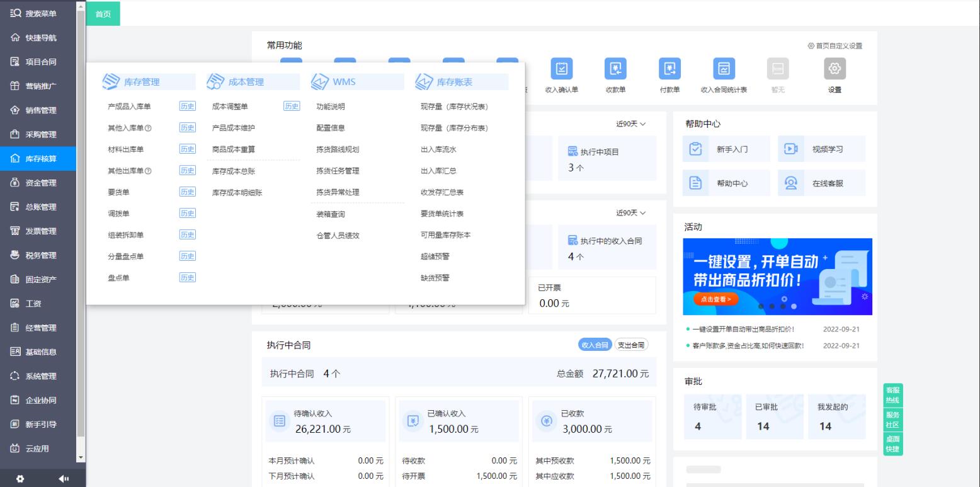Open the 设置 gear icon
This screenshot has width=980, height=487.
[834, 76]
